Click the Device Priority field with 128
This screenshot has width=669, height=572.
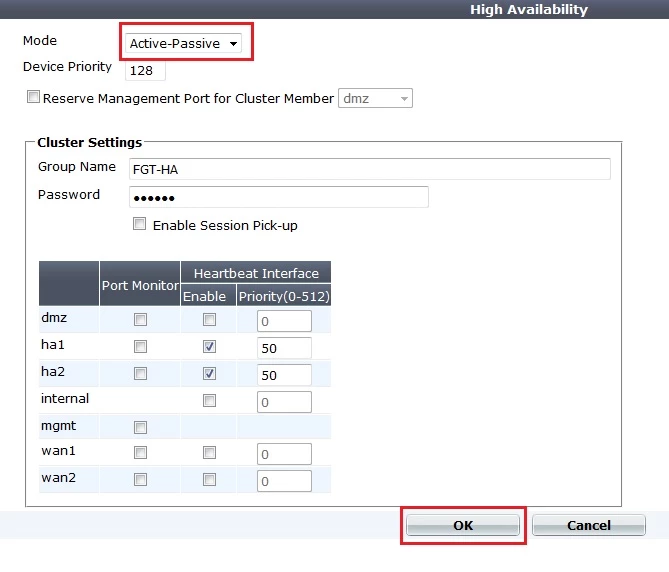145,70
